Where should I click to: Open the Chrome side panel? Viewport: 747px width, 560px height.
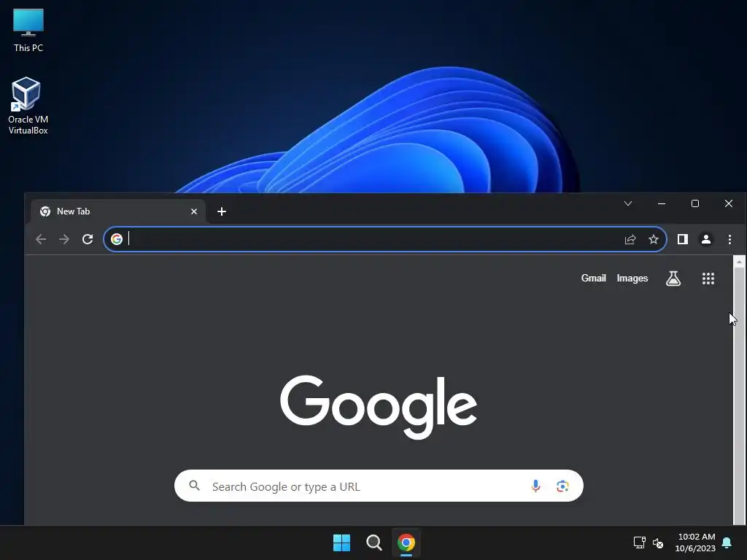click(x=683, y=239)
